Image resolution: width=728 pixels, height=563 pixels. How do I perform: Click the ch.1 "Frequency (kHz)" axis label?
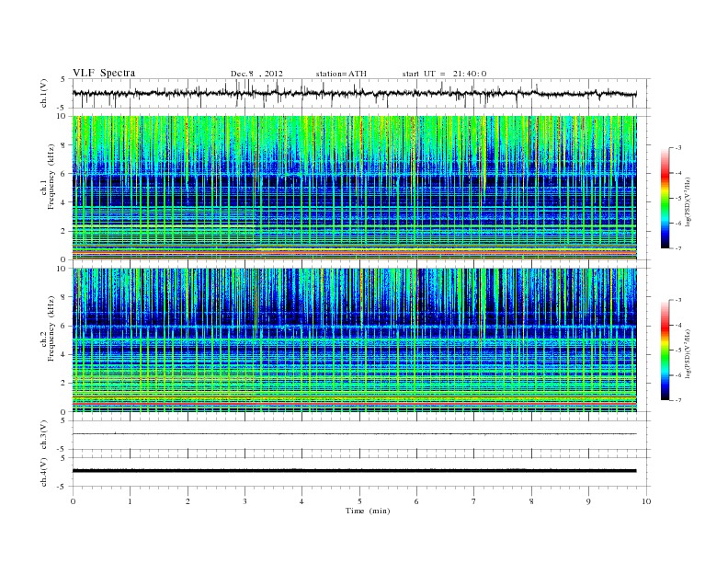(51, 177)
